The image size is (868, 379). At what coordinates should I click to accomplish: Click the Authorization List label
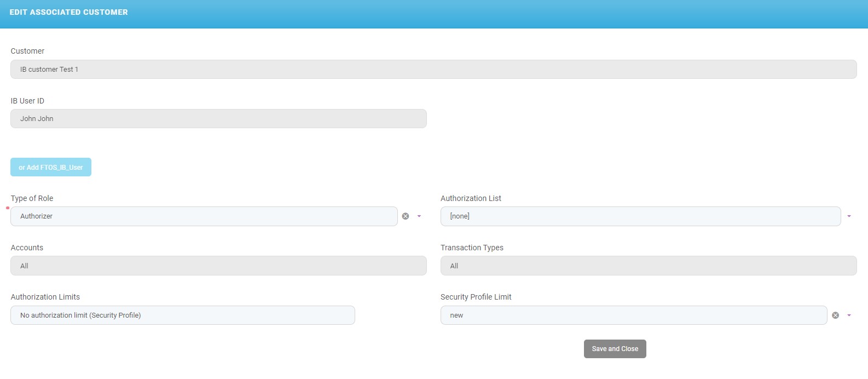(471, 198)
